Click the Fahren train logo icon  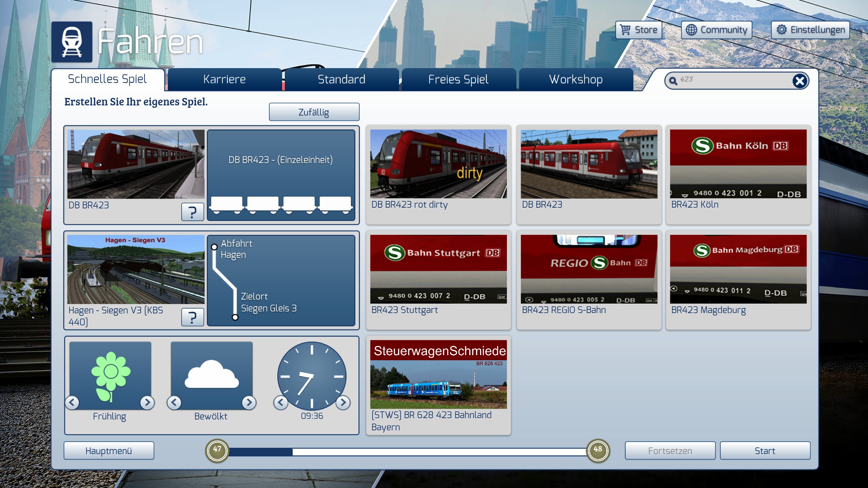click(72, 42)
